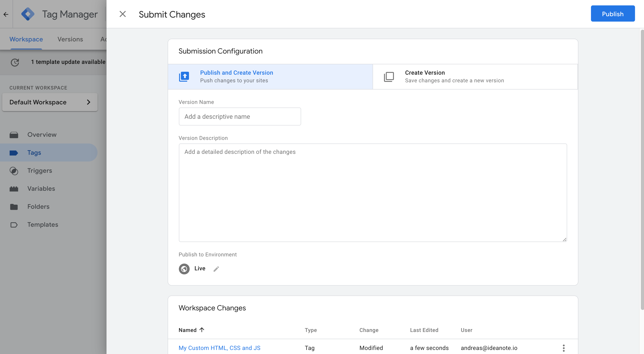Click the Live environment globe icon
This screenshot has height=354, width=644.
(x=184, y=269)
